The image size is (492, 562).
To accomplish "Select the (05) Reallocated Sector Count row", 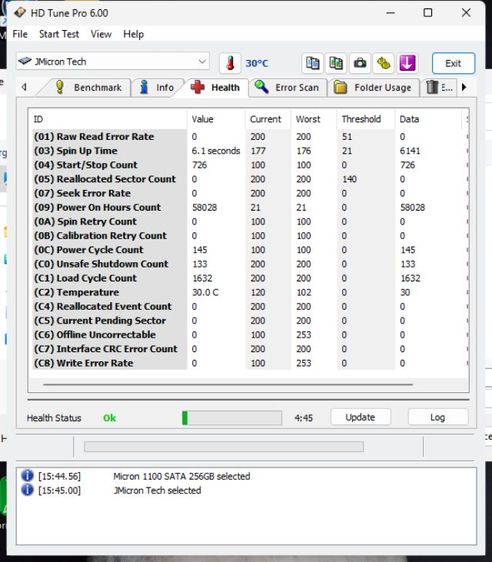I will point(249,179).
